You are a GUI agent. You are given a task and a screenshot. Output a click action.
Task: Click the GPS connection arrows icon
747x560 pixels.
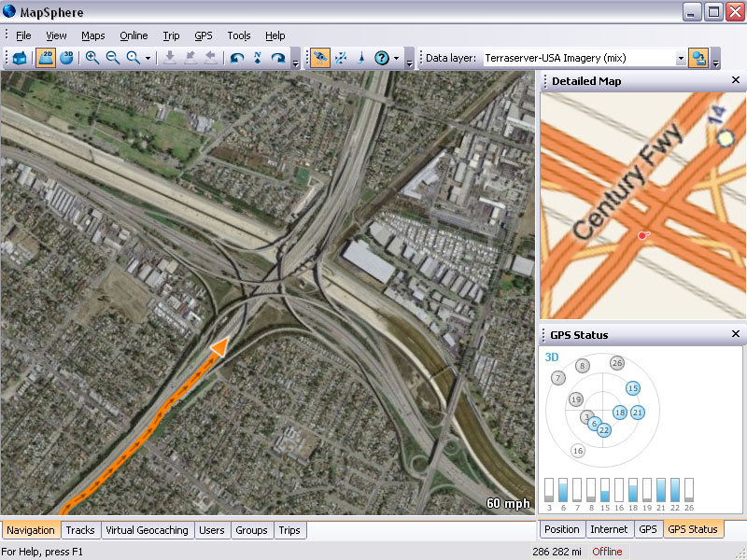[x=341, y=58]
